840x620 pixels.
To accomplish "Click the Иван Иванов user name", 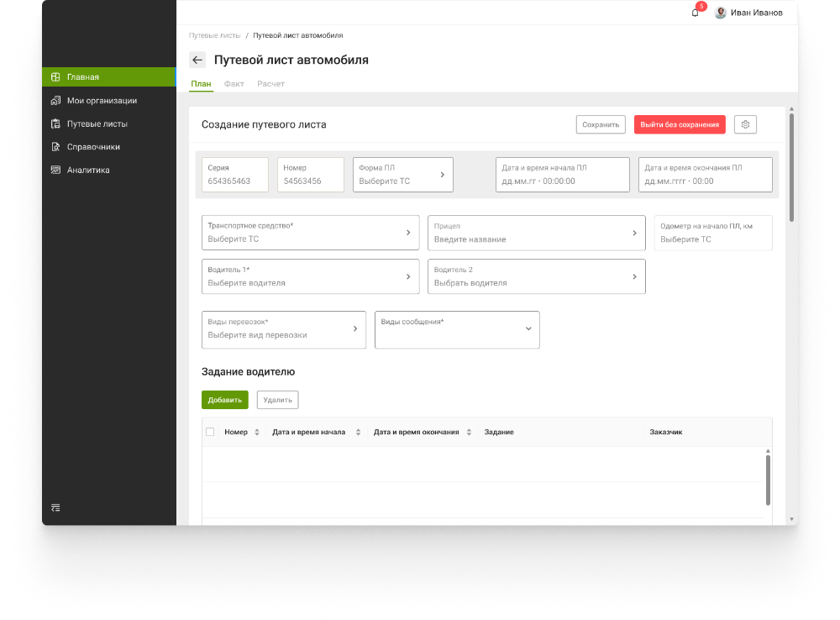I will [757, 13].
